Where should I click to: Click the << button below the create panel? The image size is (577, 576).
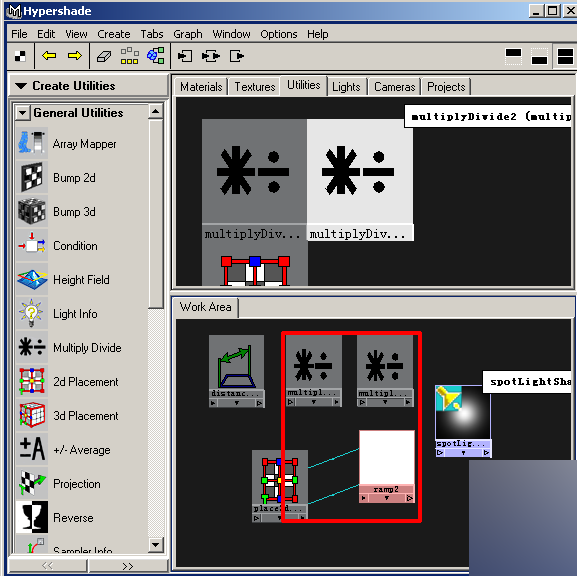(x=47, y=566)
